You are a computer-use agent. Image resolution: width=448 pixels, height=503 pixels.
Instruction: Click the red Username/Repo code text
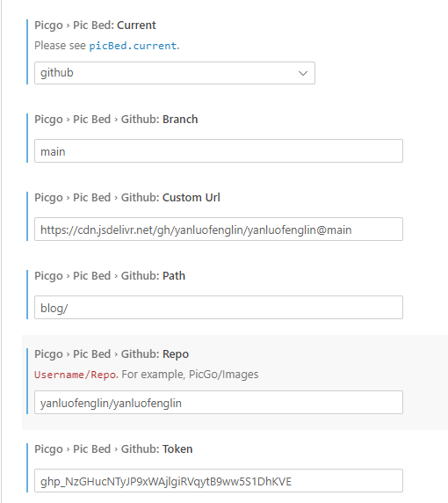tap(75, 375)
